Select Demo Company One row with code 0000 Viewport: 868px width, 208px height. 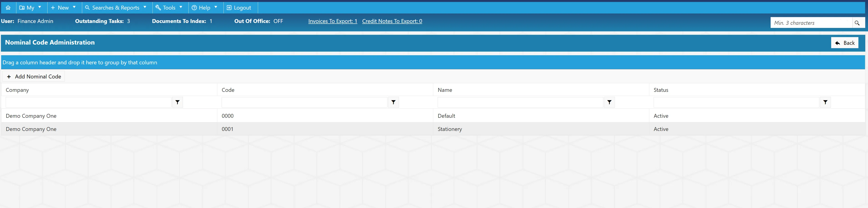pyautogui.click(x=433, y=116)
